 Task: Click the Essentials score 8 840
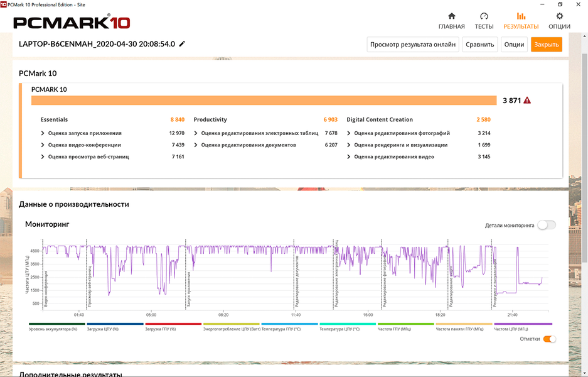(x=178, y=119)
